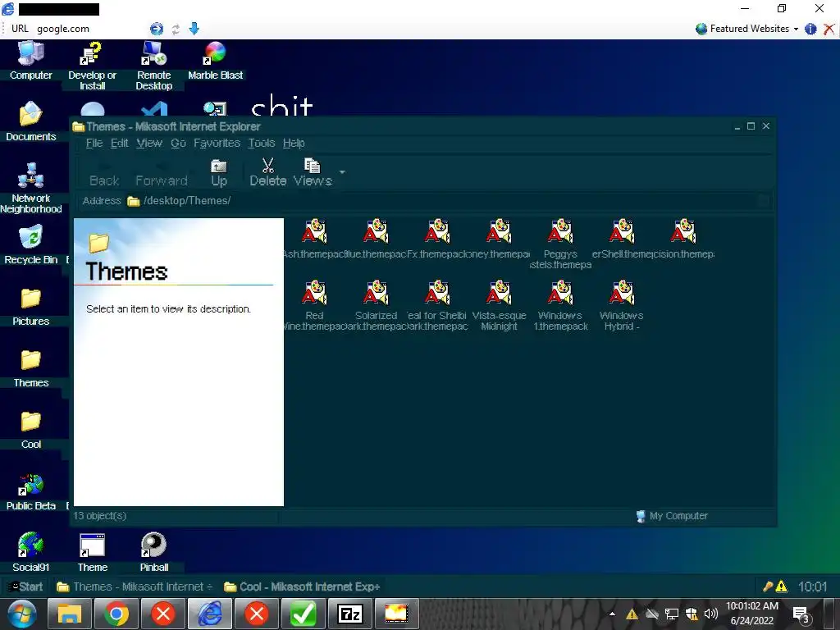Expand the Views dropdown arrow

tap(342, 172)
